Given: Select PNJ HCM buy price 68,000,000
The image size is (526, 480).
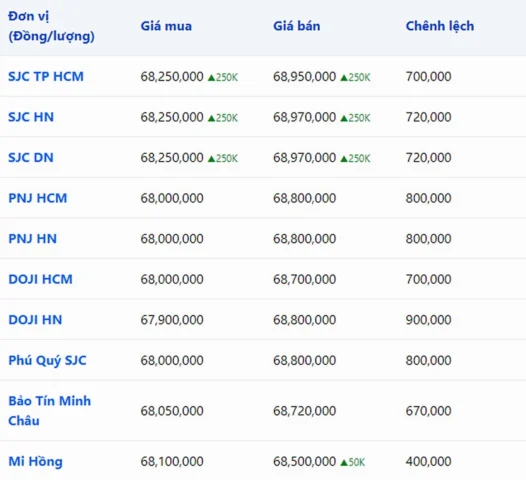Looking at the screenshot, I should [x=172, y=199].
